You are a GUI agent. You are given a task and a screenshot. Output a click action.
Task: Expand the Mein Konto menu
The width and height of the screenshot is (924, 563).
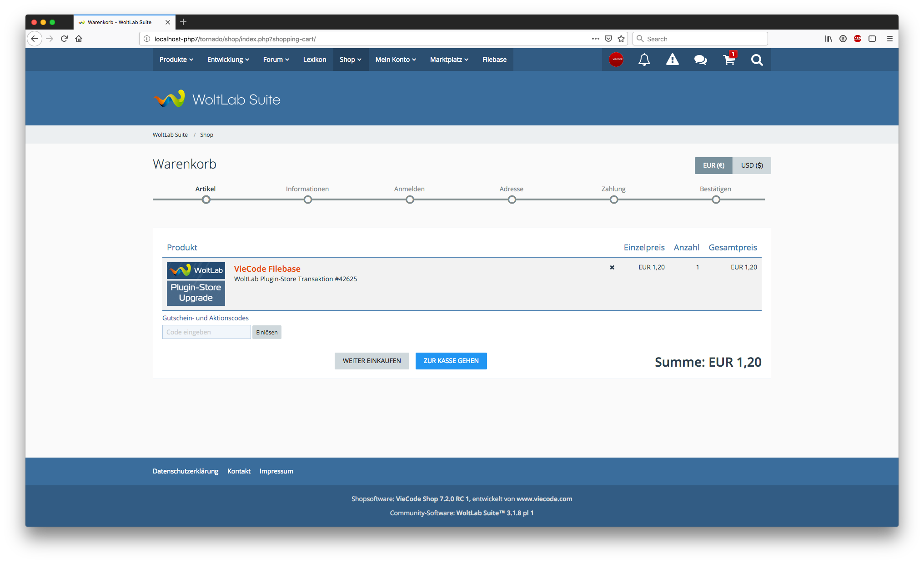(x=396, y=60)
